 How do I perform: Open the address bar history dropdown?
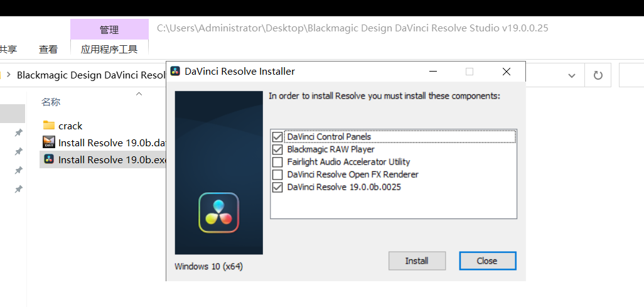pos(571,75)
